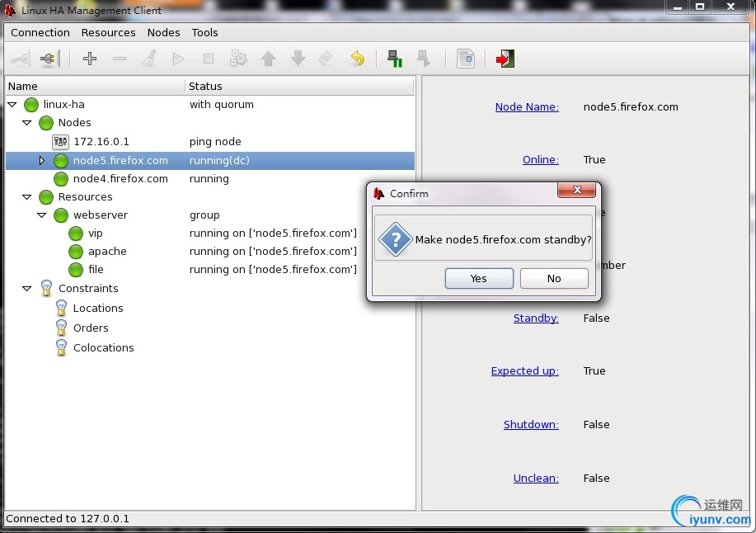This screenshot has height=533, width=756.
Task: Click the question mark icon in Confirm dialog
Action: point(396,239)
